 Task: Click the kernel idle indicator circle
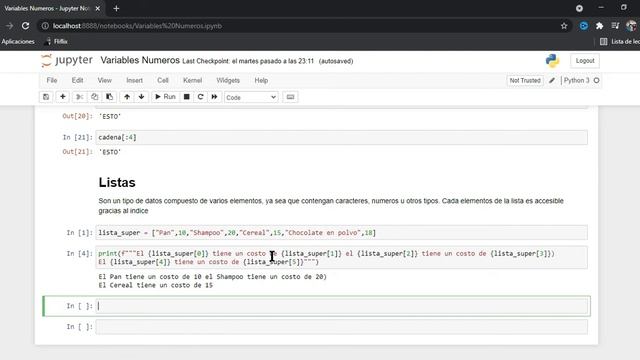596,80
